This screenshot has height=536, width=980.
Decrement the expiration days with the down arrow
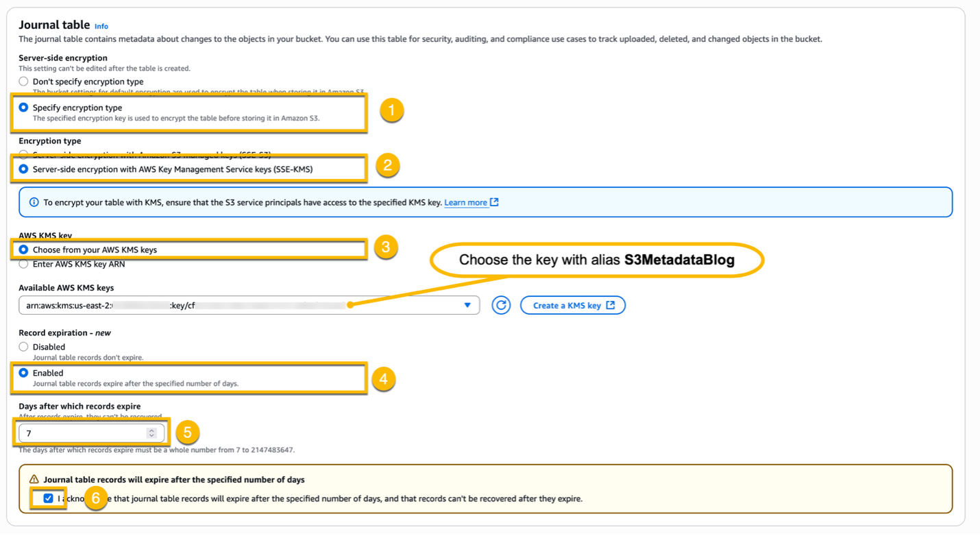click(151, 435)
